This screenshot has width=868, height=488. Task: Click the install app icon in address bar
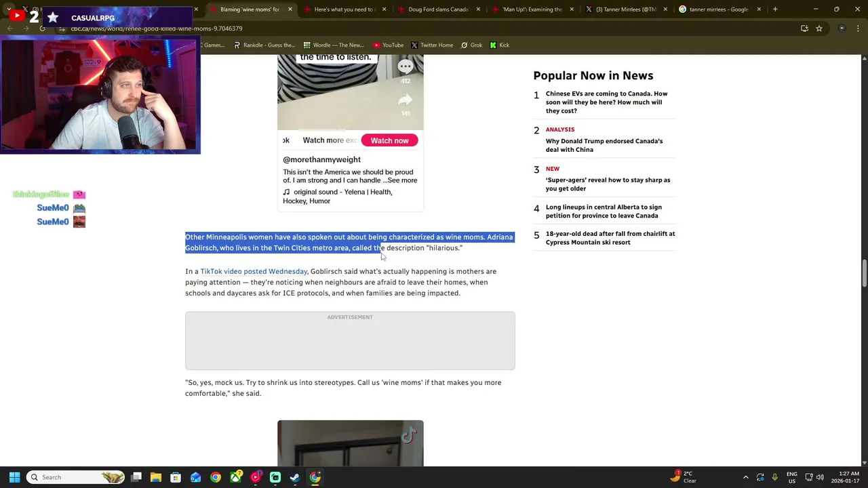pos(804,28)
